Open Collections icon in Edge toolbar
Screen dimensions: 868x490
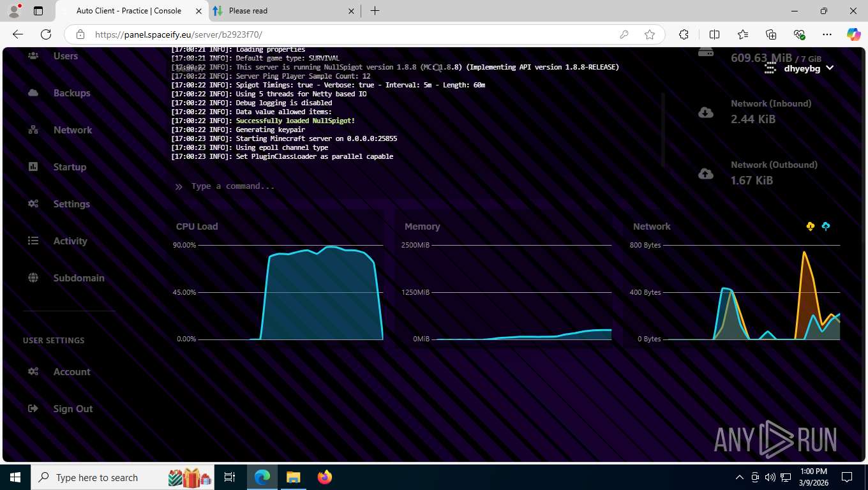tap(771, 35)
